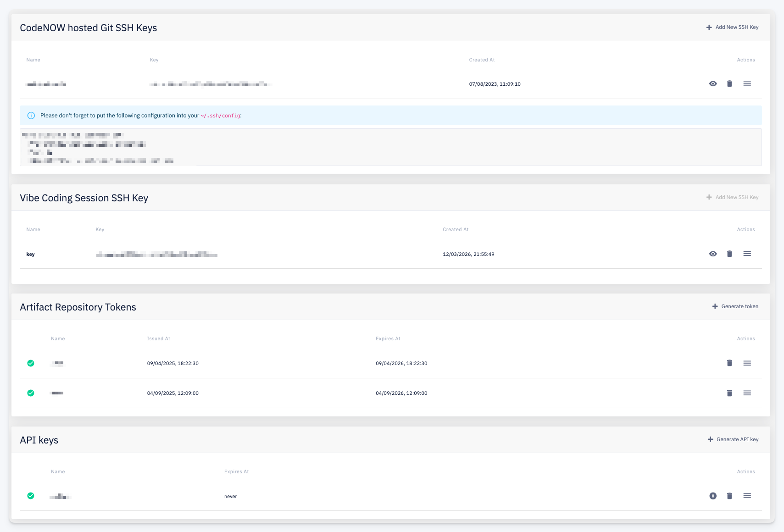Viewport: 784px width, 532px height.
Task: Click the info icon in the ssh config notice
Action: click(31, 116)
